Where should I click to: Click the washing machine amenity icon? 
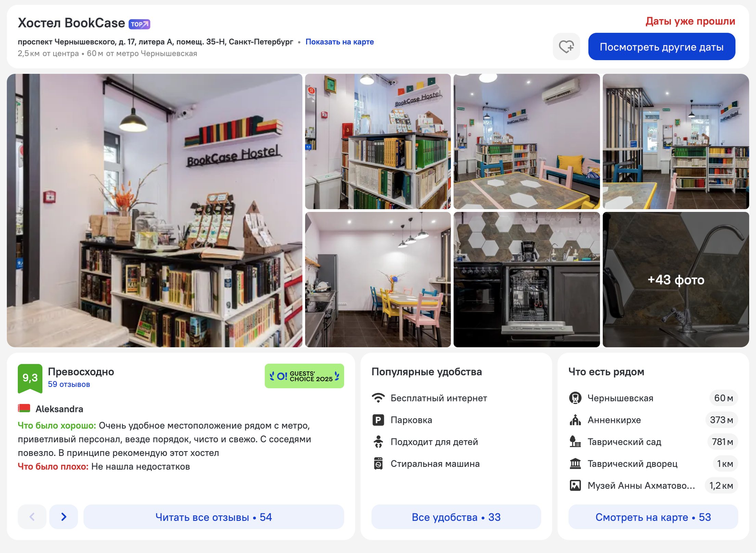coord(378,463)
